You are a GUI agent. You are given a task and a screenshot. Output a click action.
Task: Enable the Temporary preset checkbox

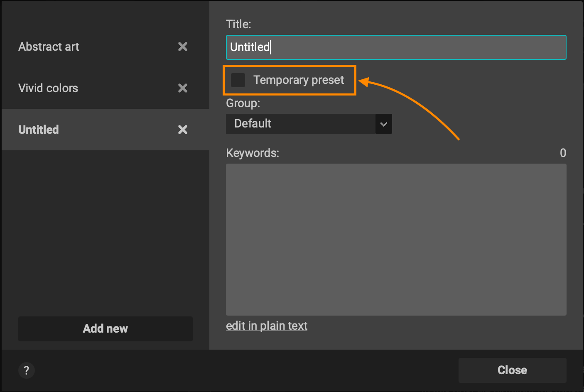[x=238, y=80]
